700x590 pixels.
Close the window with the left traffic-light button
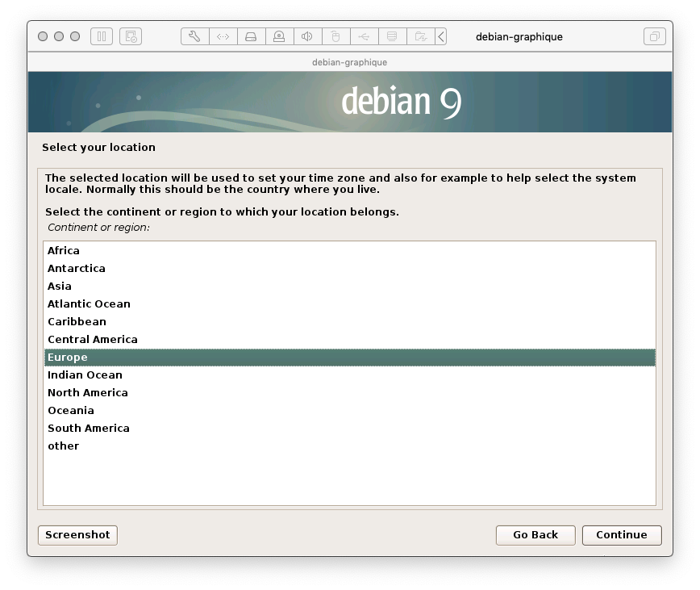point(43,36)
